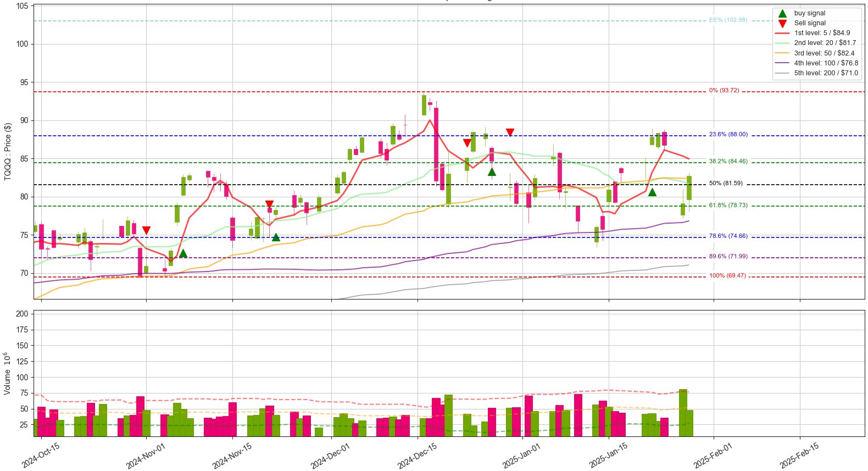Click the x-axis date label '2025-Jan-01'
Viewport: 868px width, 471px height.
[x=522, y=456]
